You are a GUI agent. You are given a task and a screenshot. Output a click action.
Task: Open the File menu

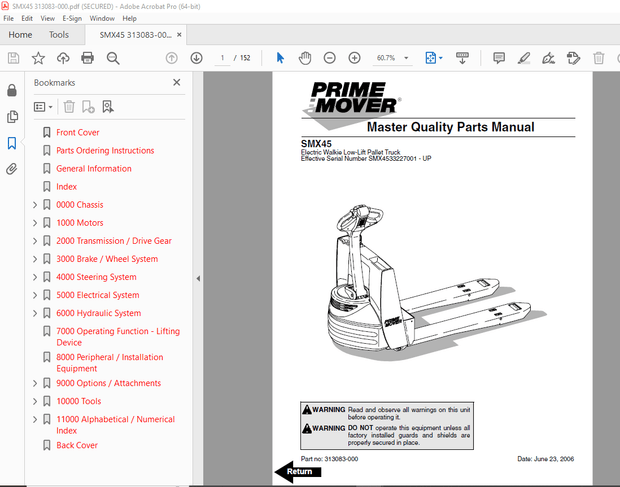[8, 18]
